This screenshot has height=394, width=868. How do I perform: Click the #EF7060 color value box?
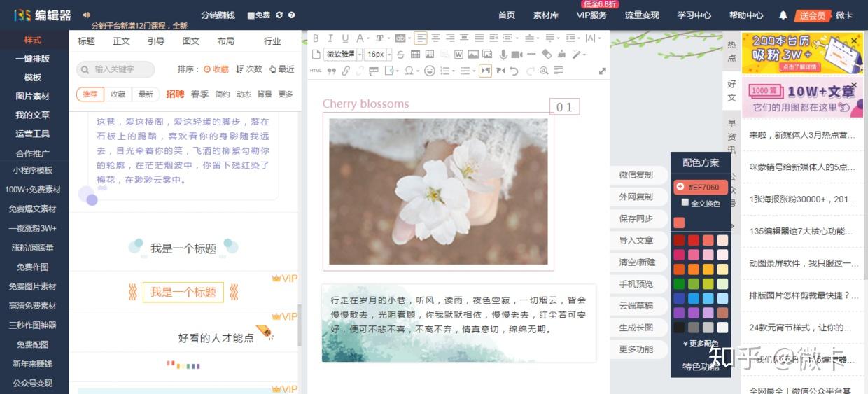[700, 187]
